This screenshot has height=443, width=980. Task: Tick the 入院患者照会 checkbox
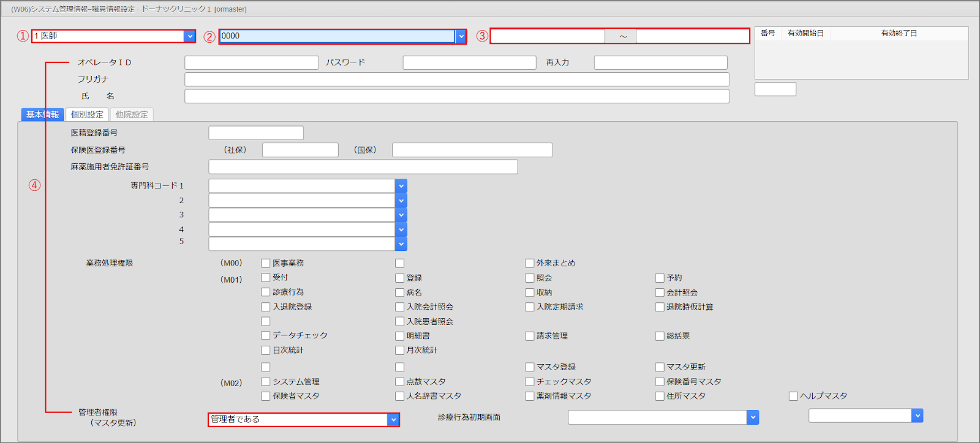pyautogui.click(x=400, y=321)
